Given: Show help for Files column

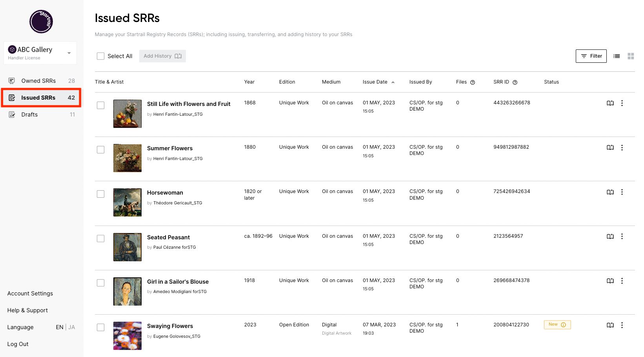Looking at the screenshot, I should coord(473,82).
